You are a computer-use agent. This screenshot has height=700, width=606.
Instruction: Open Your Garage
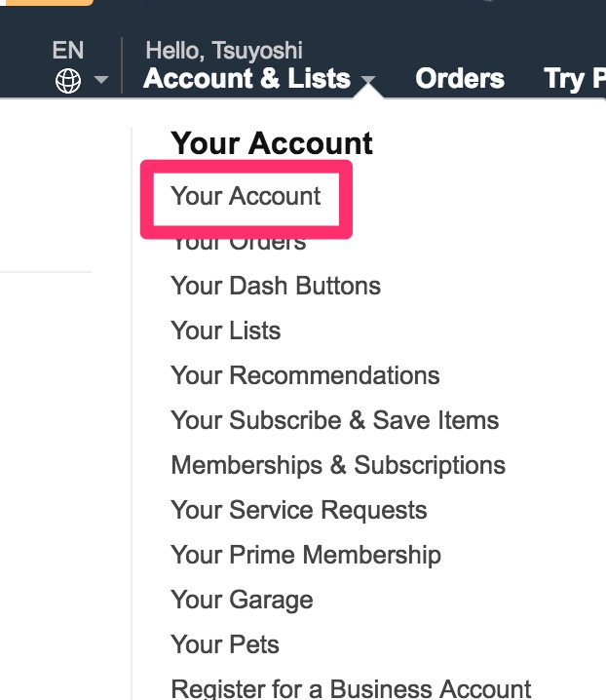tap(242, 600)
